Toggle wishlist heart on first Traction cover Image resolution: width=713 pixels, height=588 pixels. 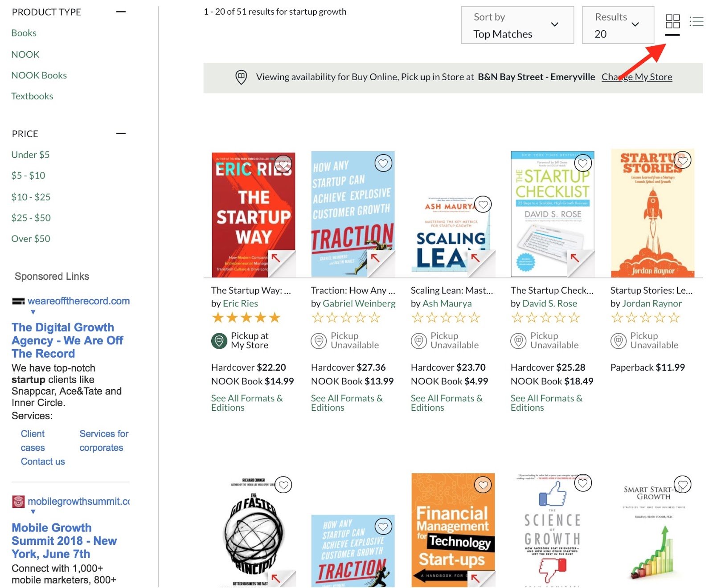click(383, 163)
